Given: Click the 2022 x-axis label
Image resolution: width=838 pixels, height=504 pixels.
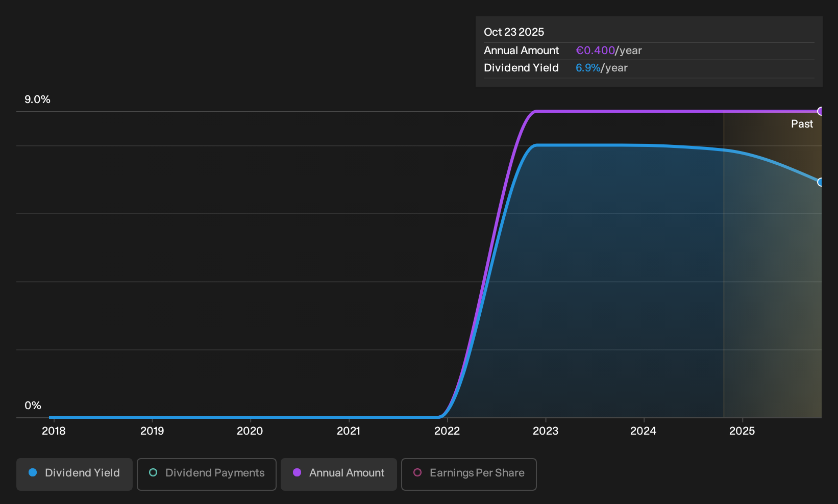Looking at the screenshot, I should pyautogui.click(x=447, y=431).
